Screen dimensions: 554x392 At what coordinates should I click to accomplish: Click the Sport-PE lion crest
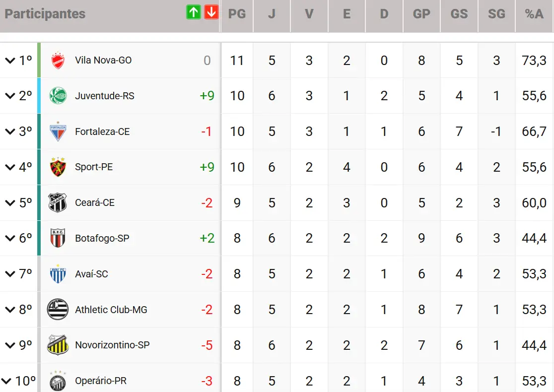point(58,167)
